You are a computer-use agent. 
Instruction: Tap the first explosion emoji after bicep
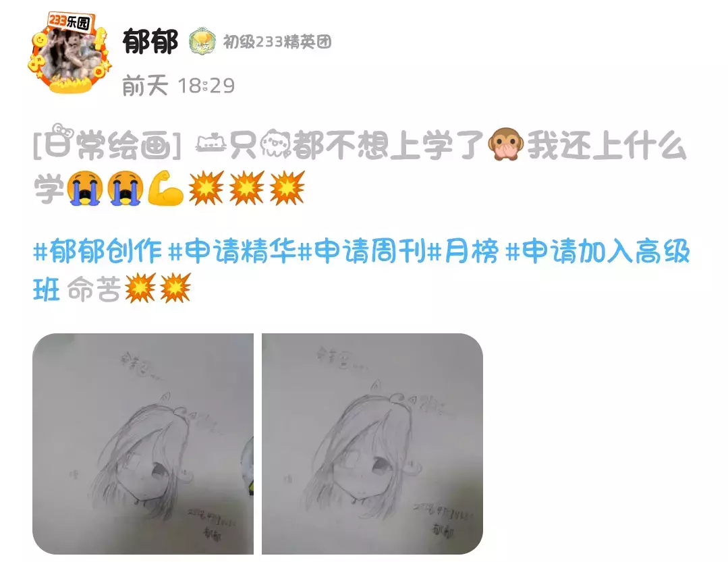point(206,188)
